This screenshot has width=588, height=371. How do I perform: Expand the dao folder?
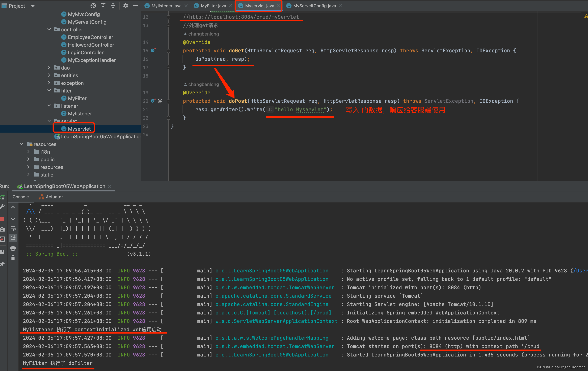tap(49, 68)
